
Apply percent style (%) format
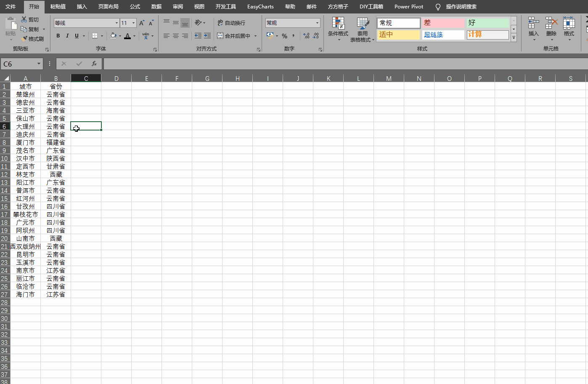285,36
